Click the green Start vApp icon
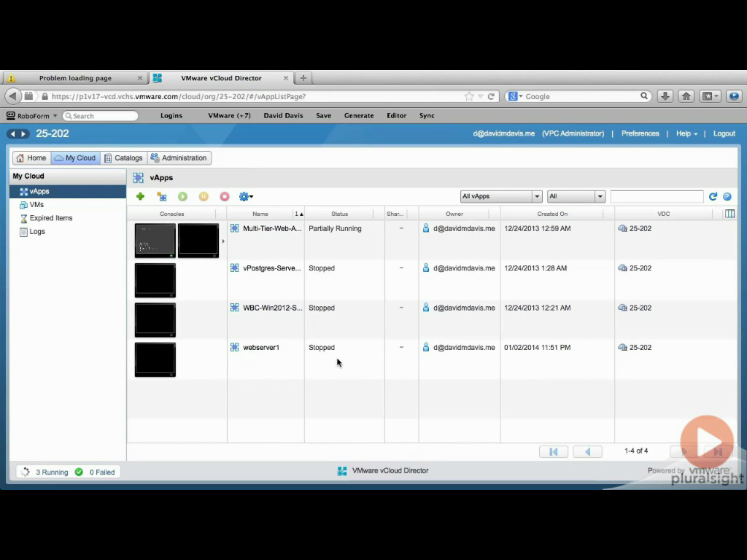Viewport: 747px width, 560px height. pos(182,196)
